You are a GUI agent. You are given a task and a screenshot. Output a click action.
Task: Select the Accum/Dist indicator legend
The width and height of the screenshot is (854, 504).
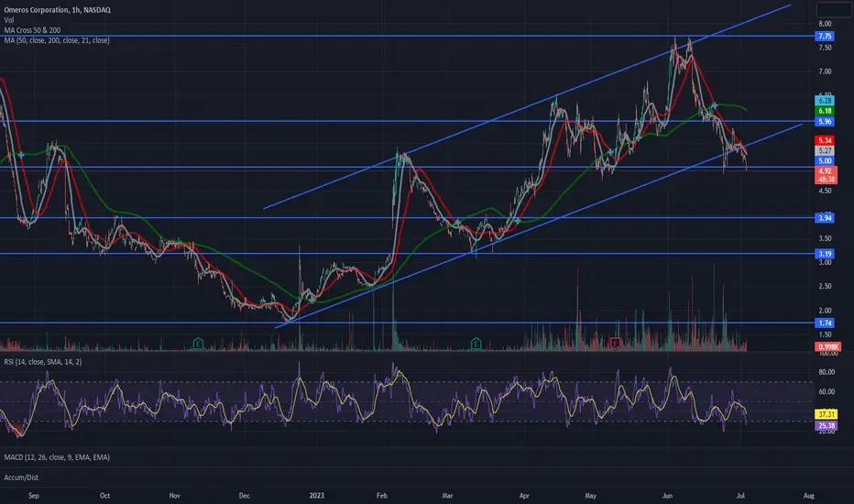click(21, 477)
